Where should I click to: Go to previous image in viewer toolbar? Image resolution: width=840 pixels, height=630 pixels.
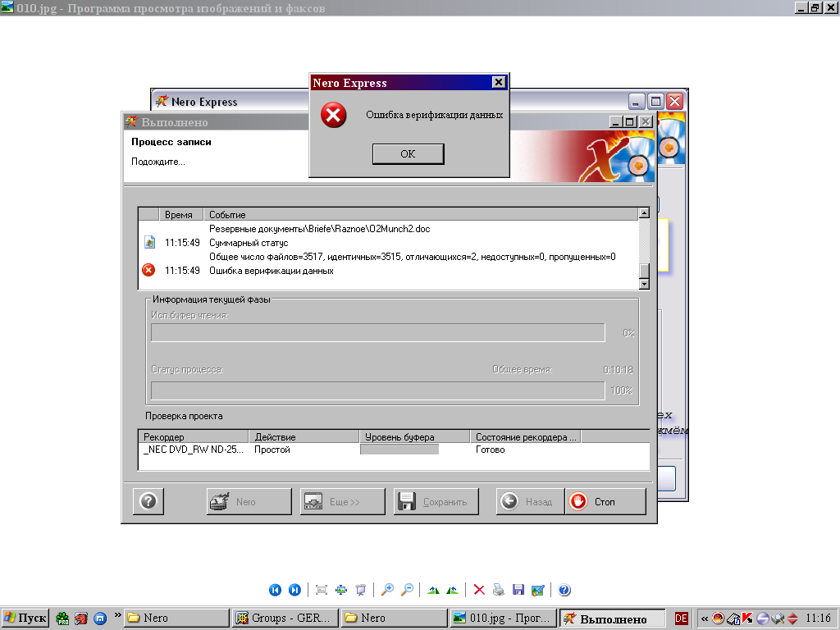pyautogui.click(x=275, y=590)
